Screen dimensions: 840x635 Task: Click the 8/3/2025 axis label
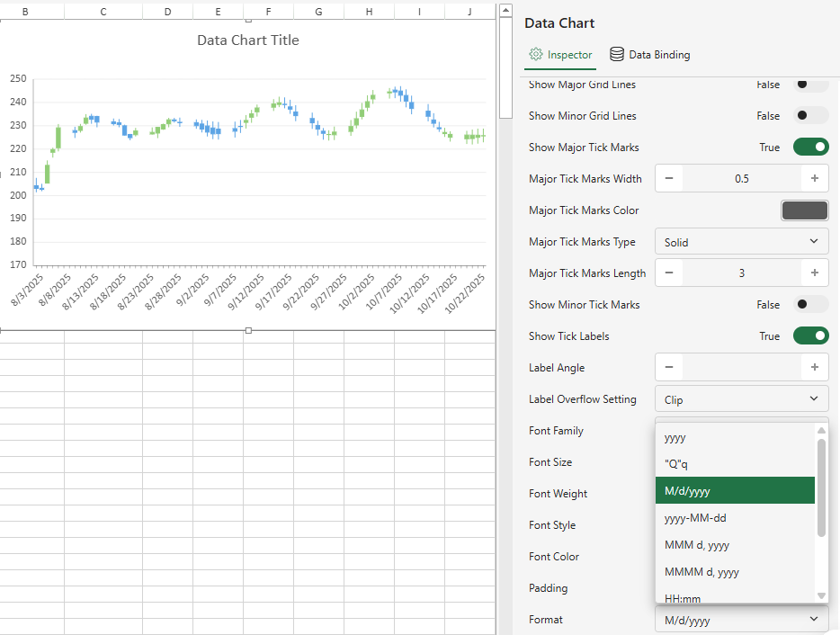point(27,290)
